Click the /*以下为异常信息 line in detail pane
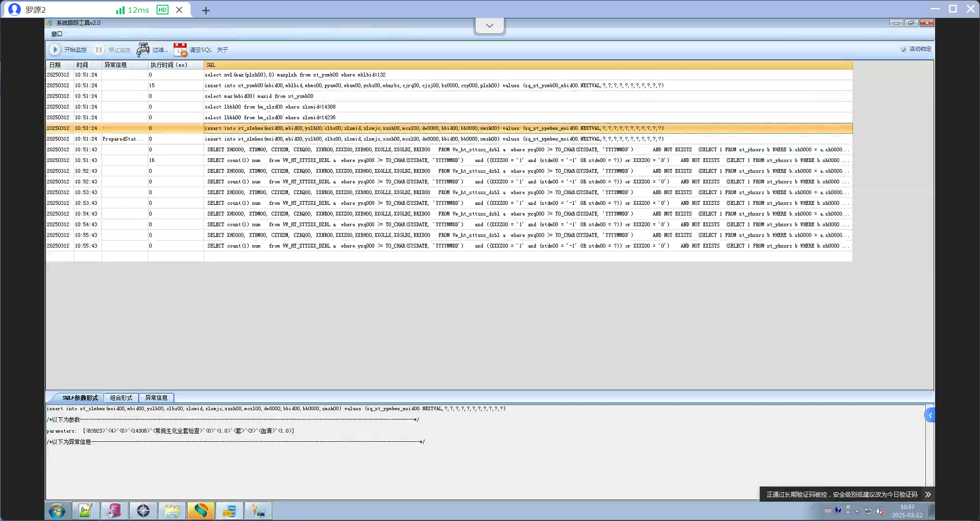The height and width of the screenshot is (521, 980). [x=236, y=442]
